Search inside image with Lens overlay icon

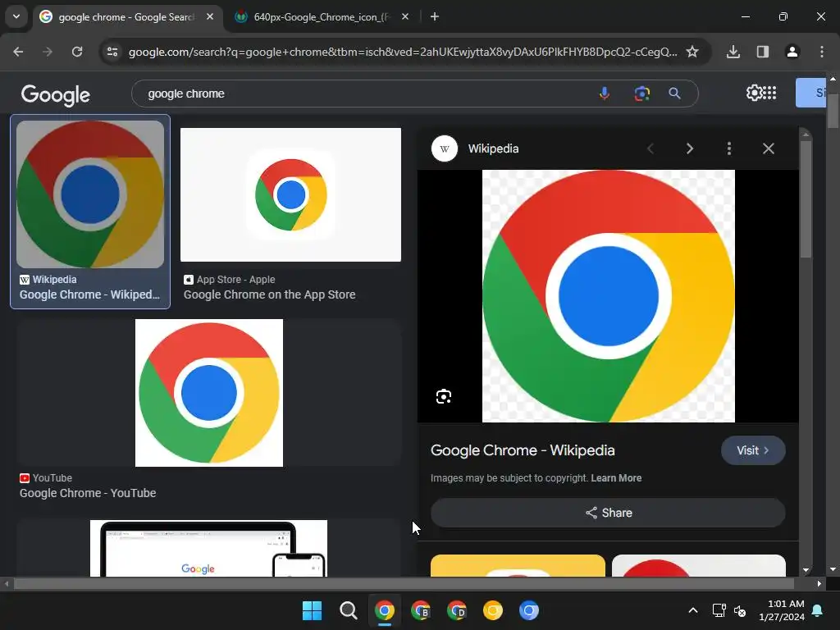[x=444, y=396]
